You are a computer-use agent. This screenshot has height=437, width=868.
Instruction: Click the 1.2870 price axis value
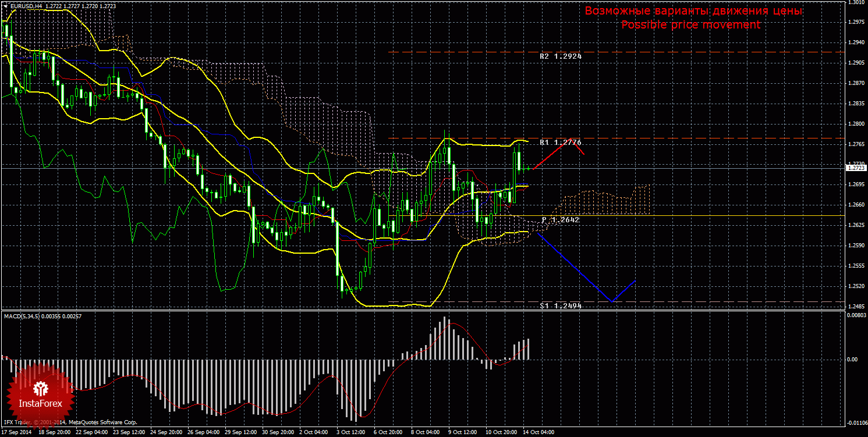(x=856, y=84)
